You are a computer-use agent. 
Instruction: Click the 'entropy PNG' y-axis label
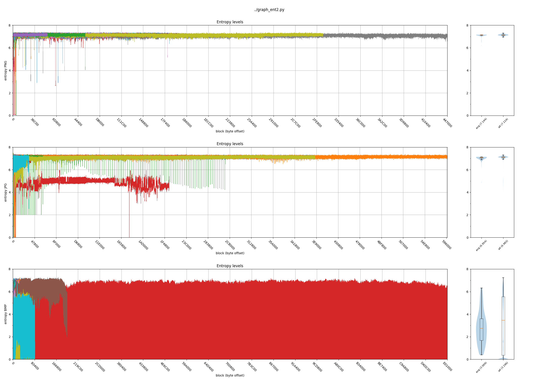click(5, 70)
